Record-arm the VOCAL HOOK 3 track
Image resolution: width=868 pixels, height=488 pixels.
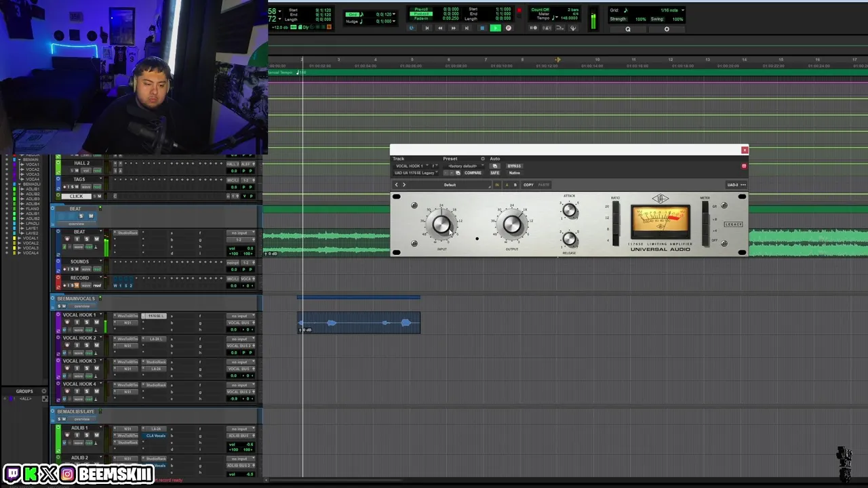67,368
